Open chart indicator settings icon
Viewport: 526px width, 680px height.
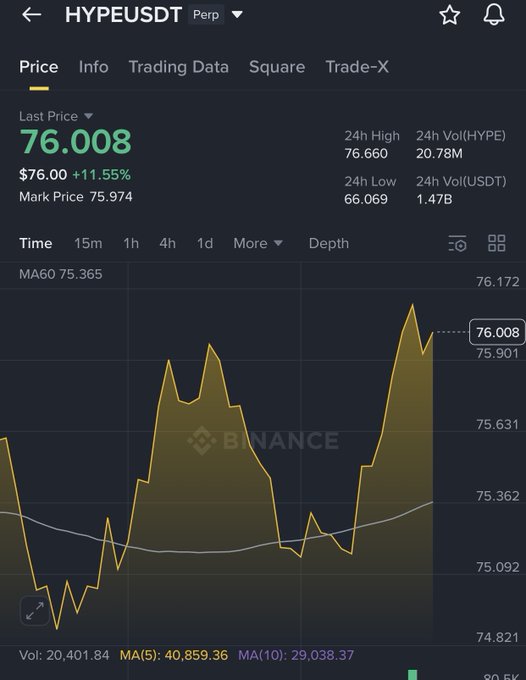click(x=457, y=243)
